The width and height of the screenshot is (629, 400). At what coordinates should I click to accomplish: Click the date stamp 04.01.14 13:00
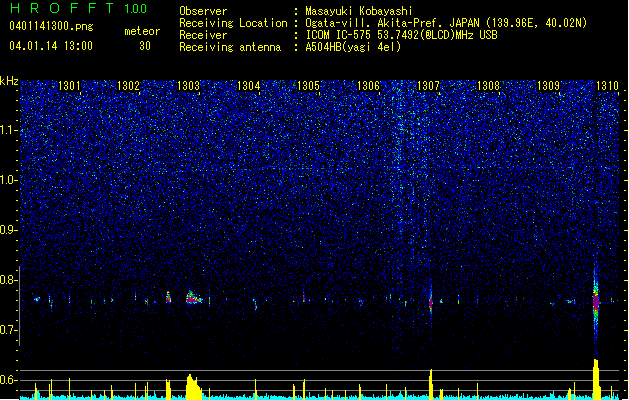[x=51, y=46]
